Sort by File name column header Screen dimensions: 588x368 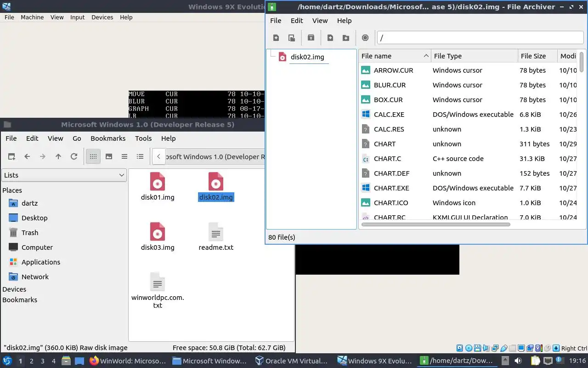click(395, 56)
